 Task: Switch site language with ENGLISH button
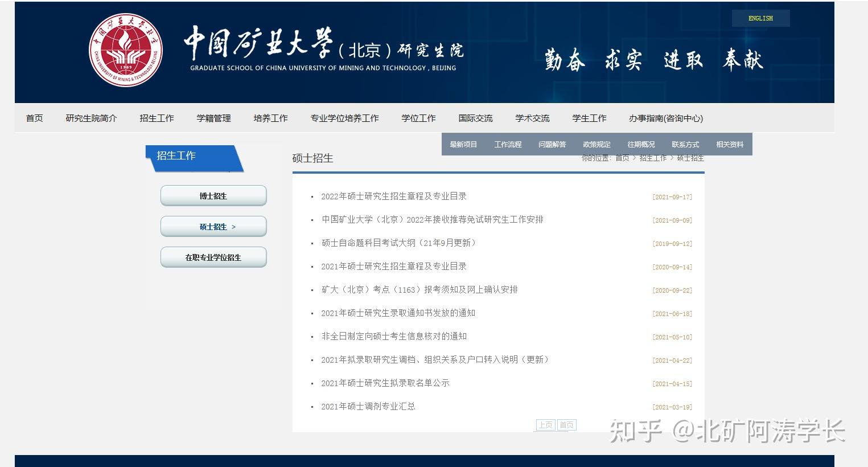(x=760, y=18)
